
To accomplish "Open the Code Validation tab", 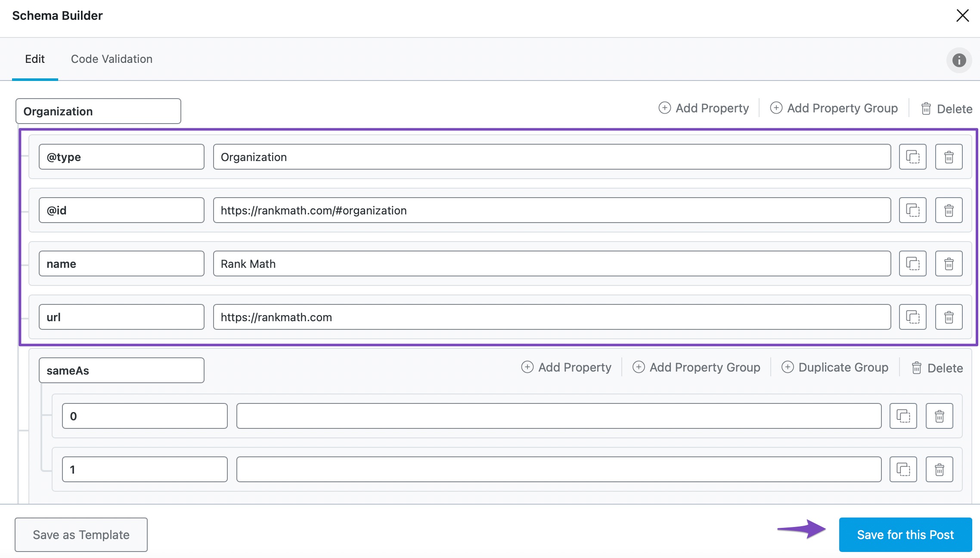I will (x=112, y=59).
